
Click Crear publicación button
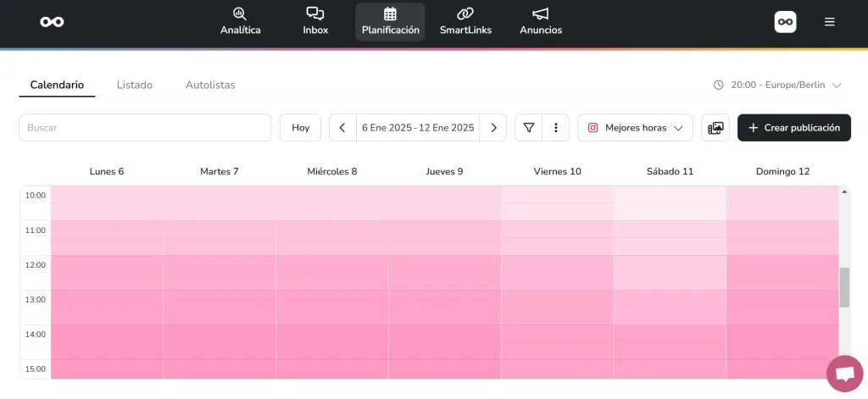793,127
